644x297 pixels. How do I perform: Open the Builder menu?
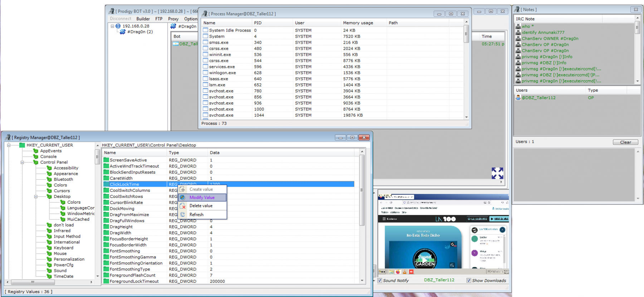(x=143, y=19)
